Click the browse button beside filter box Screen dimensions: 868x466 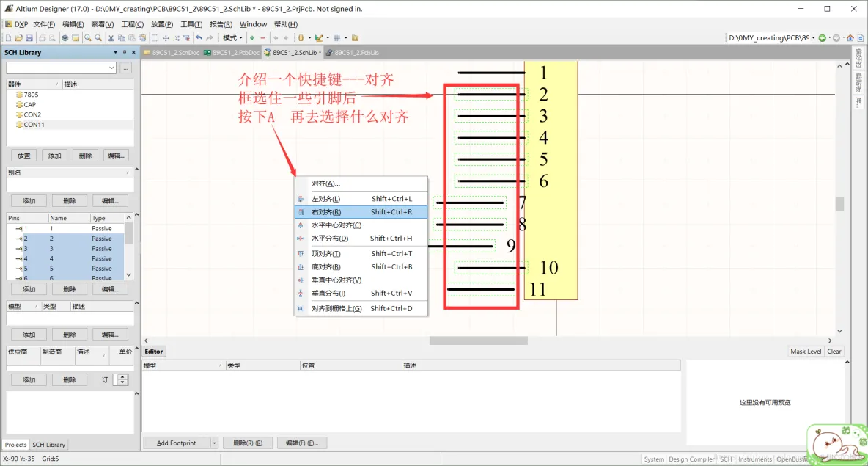coord(125,68)
